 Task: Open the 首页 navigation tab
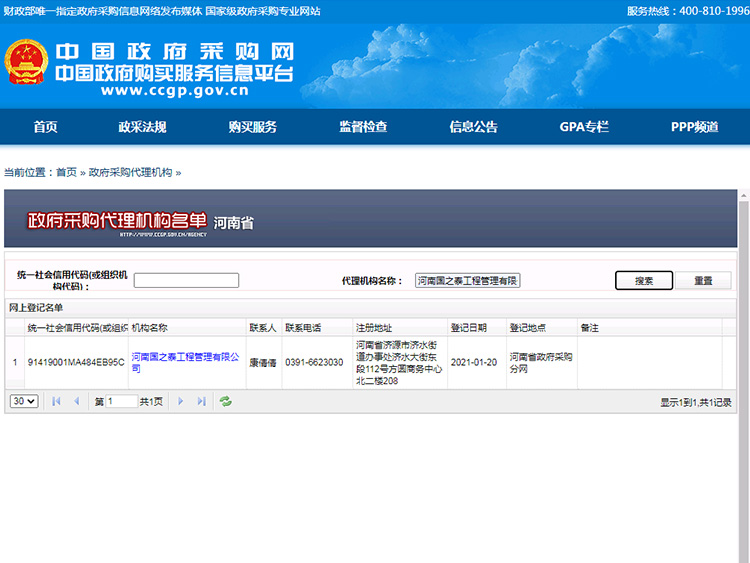pyautogui.click(x=45, y=127)
